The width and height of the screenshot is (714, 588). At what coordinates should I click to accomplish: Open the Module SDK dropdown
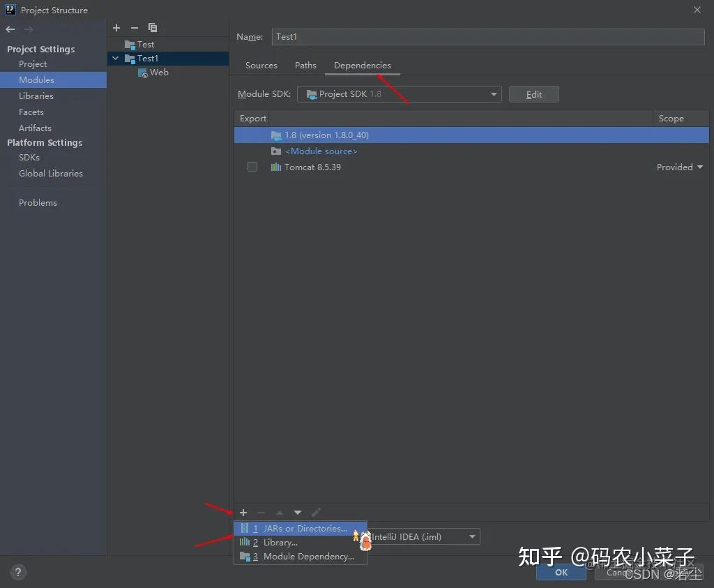(400, 94)
